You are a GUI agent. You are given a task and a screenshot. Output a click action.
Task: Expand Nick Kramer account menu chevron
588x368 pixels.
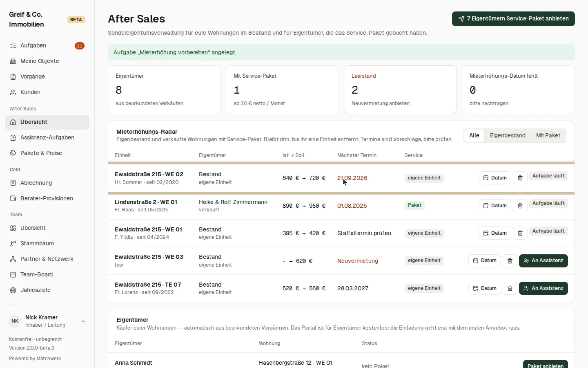[x=83, y=321]
